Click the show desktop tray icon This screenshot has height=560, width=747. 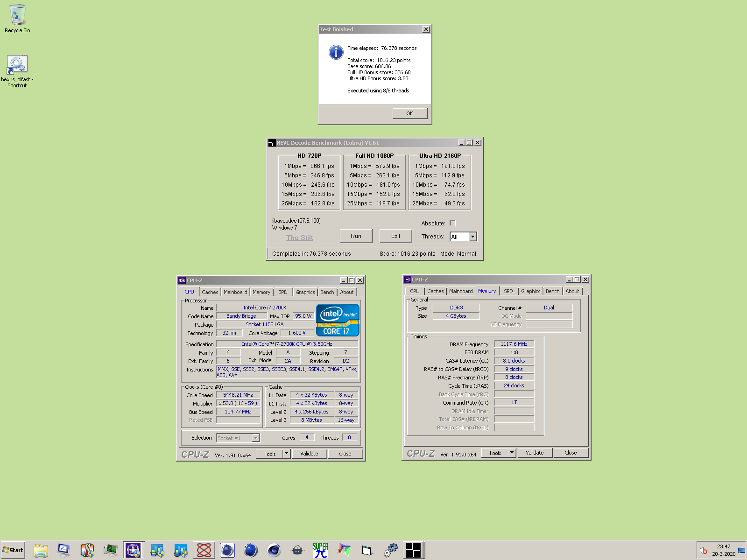click(741, 551)
